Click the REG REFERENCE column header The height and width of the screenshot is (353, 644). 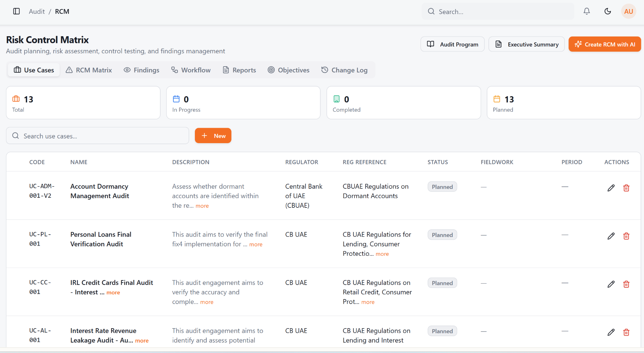tap(364, 162)
